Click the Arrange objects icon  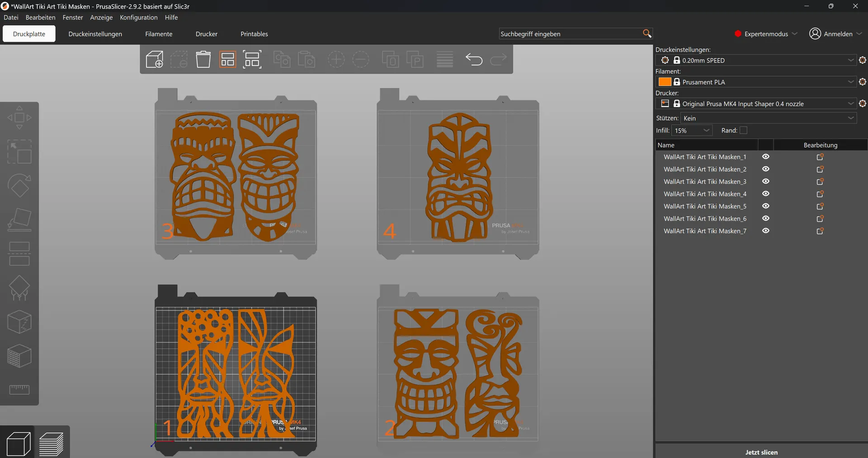pos(228,59)
